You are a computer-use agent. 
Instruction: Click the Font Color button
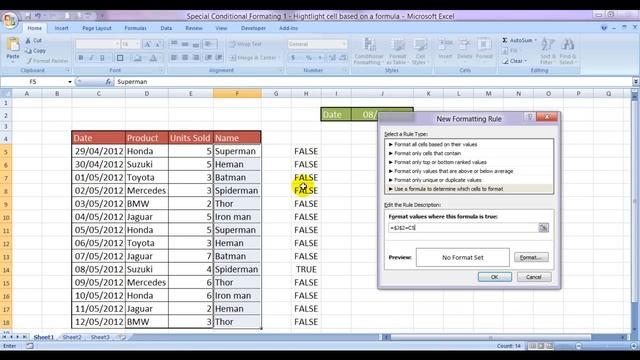pyautogui.click(x=153, y=58)
